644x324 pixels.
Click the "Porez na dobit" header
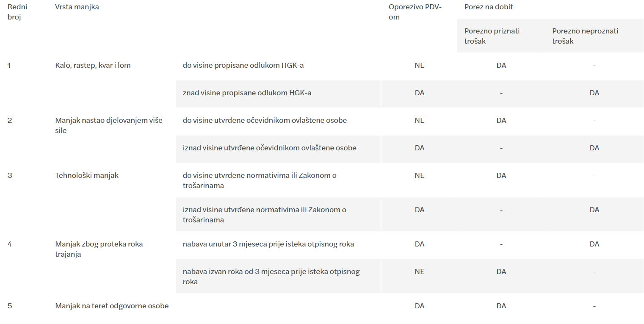[x=489, y=7]
